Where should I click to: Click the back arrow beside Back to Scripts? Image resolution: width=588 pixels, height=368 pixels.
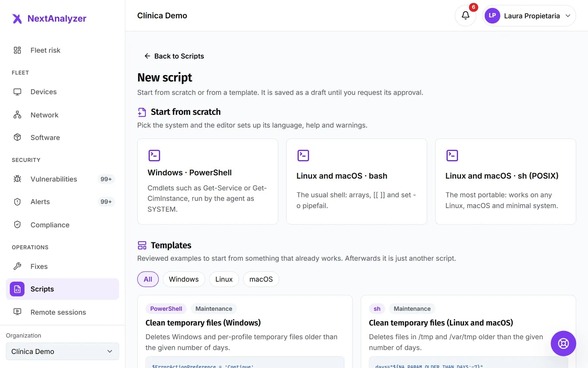coord(147,56)
